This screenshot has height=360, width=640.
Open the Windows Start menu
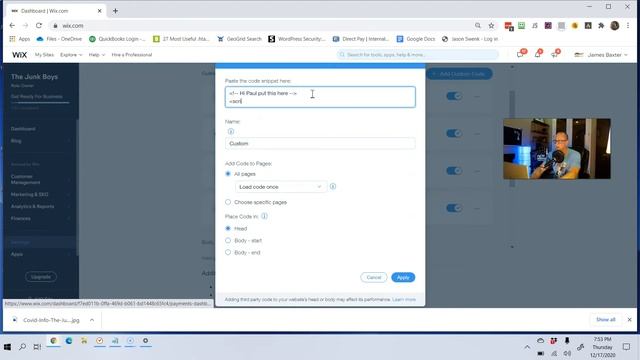[x=7, y=347]
